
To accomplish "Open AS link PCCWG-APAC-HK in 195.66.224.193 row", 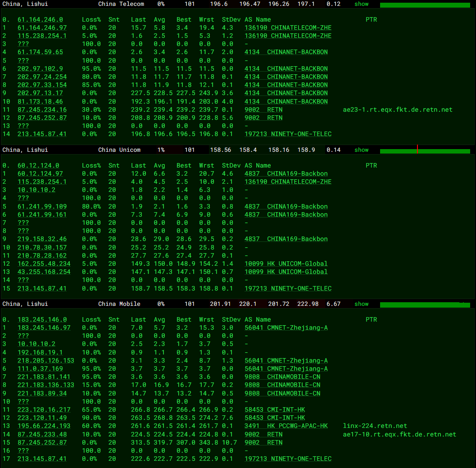I will pyautogui.click(x=286, y=426).
